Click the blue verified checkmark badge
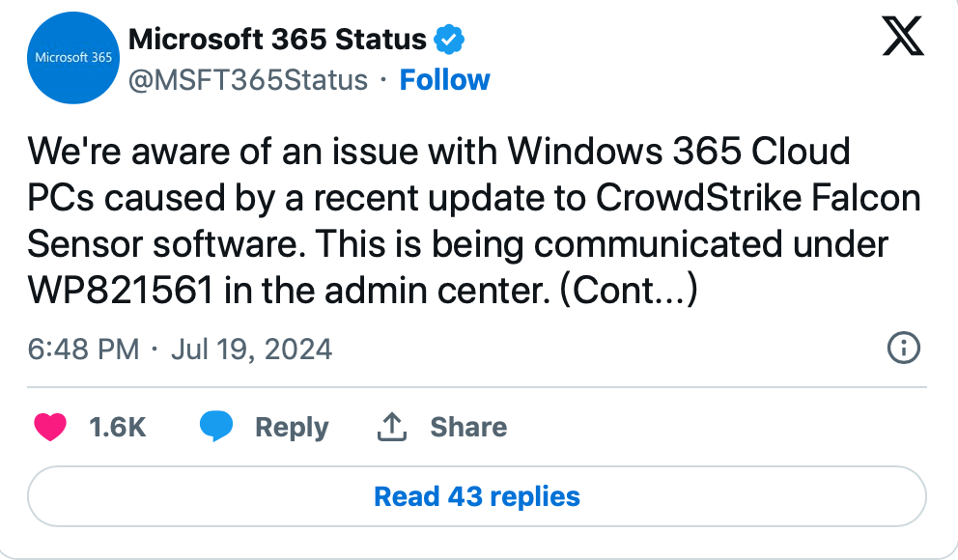 (449, 40)
